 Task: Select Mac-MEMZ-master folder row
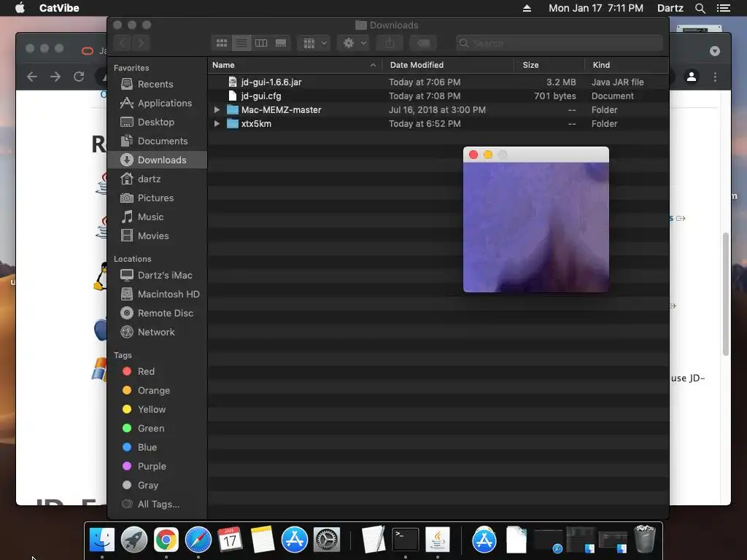(438, 110)
